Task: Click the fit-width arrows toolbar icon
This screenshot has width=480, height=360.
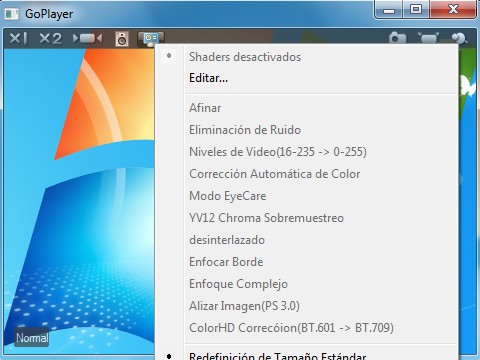Action: [x=87, y=39]
